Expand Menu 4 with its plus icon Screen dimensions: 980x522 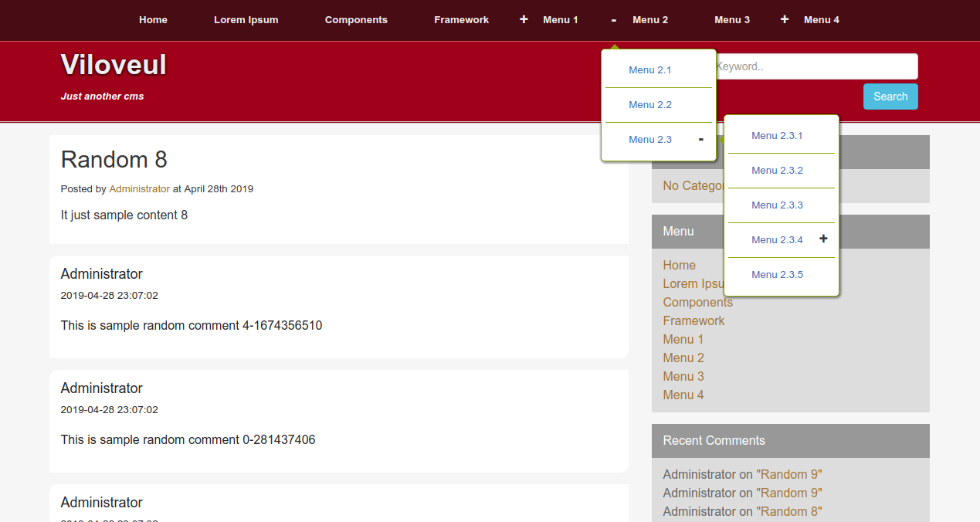[x=785, y=19]
